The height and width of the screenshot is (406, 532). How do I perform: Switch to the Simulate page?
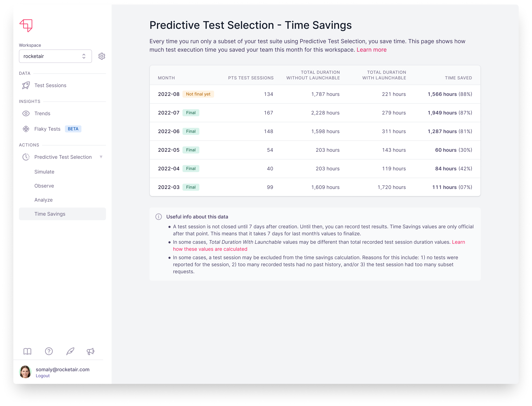44,172
